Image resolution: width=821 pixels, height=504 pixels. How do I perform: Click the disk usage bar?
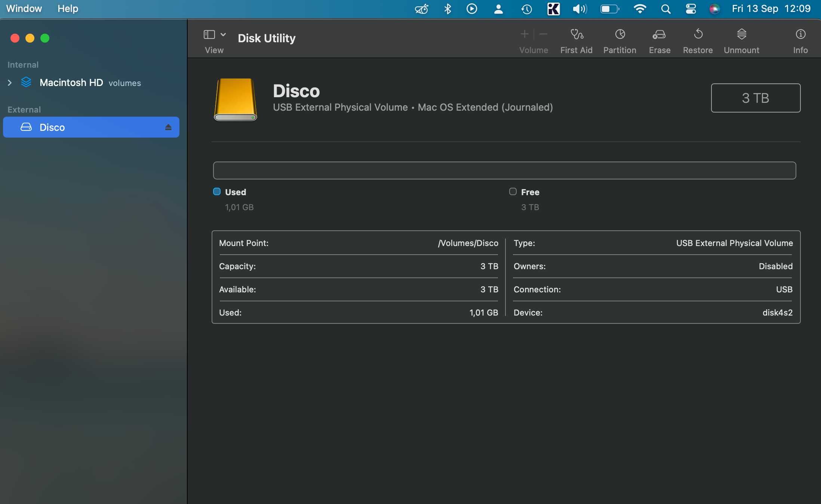[x=504, y=170]
